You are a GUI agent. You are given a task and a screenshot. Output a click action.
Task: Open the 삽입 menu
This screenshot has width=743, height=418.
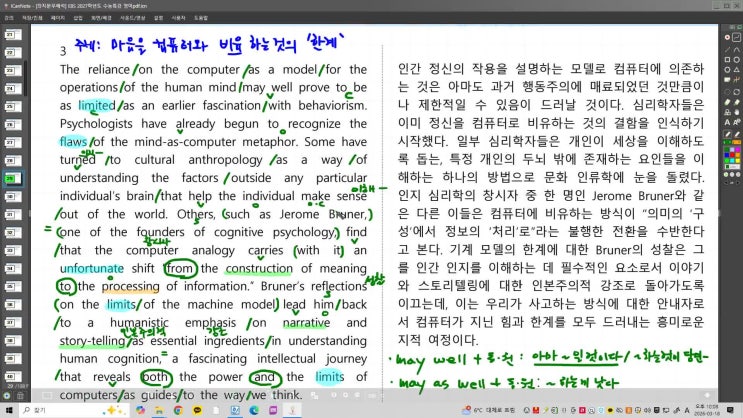tap(80, 18)
